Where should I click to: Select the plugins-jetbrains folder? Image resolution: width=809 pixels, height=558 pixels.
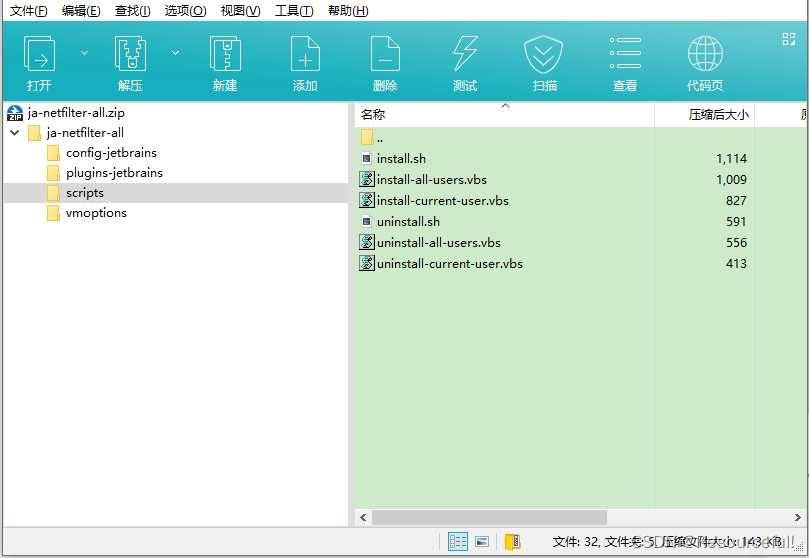(x=115, y=173)
